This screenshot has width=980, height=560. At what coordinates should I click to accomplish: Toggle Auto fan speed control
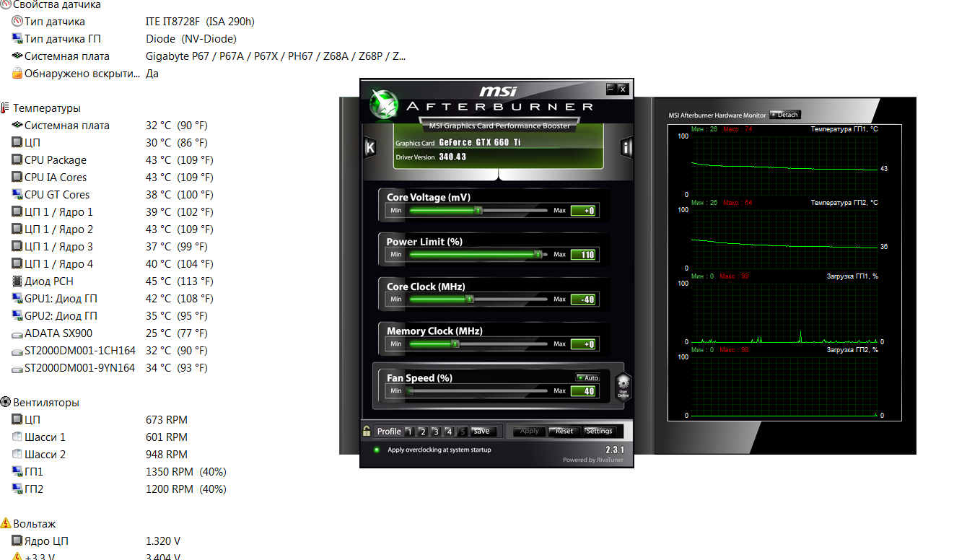pos(587,377)
